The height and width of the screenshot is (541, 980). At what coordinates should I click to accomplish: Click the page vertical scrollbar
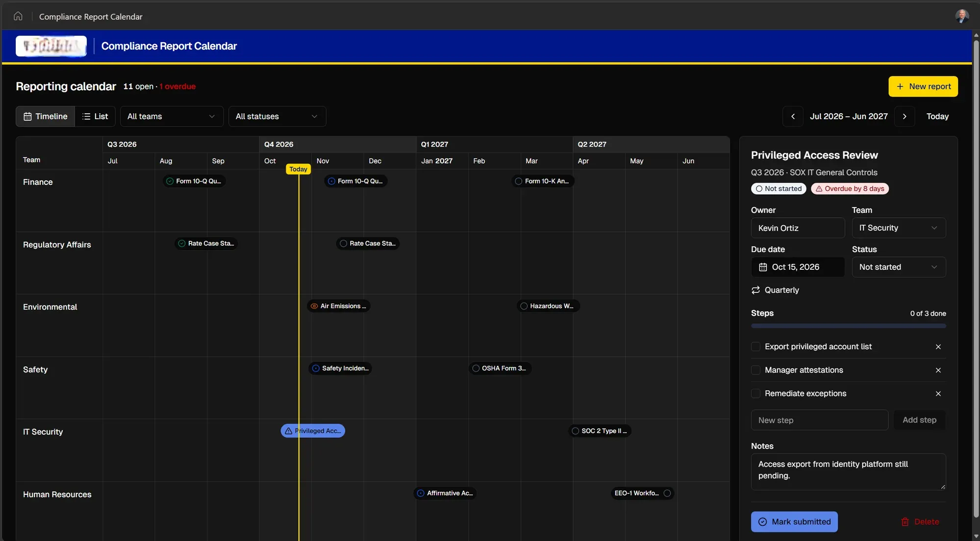click(x=976, y=279)
